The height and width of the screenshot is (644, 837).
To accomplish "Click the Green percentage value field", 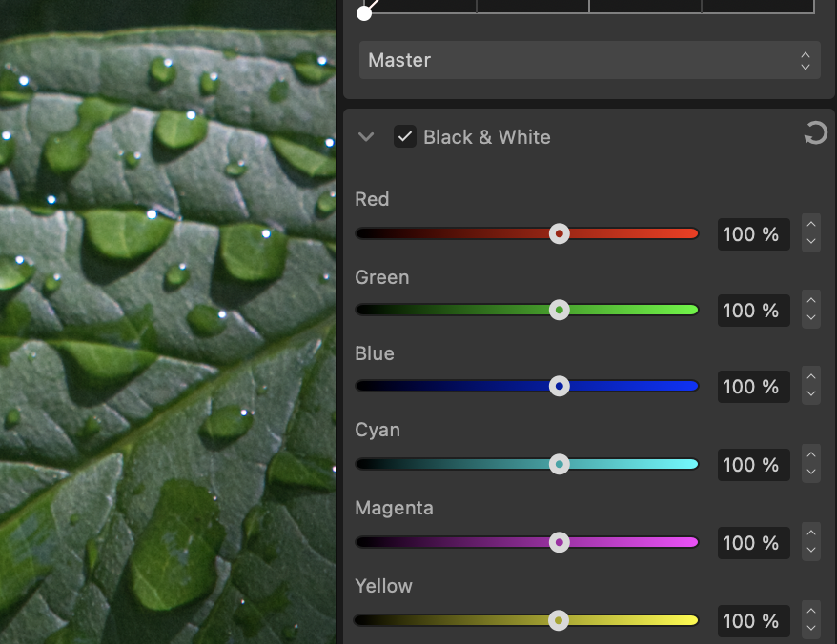I will (752, 311).
